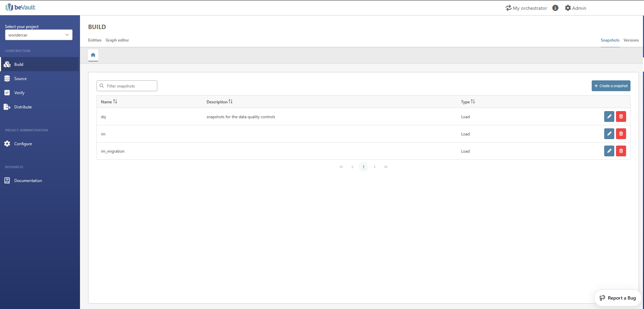The height and width of the screenshot is (309, 644).
Task: Open the Admin settings menu
Action: (575, 8)
